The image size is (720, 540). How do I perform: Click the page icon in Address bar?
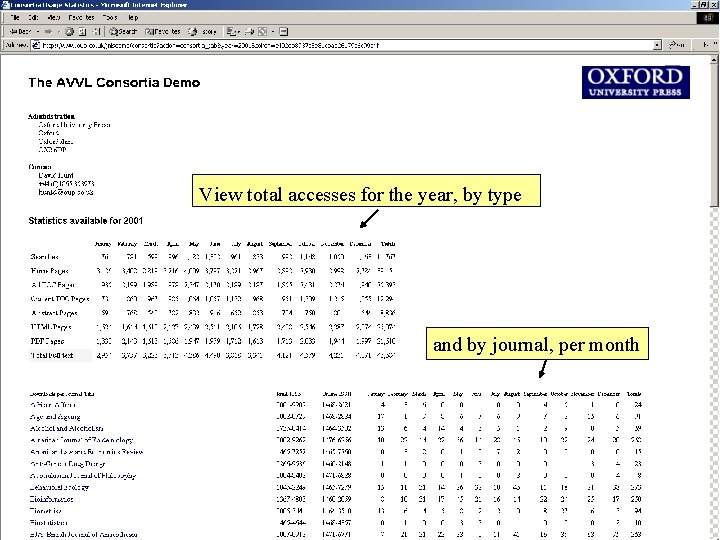coord(36,45)
